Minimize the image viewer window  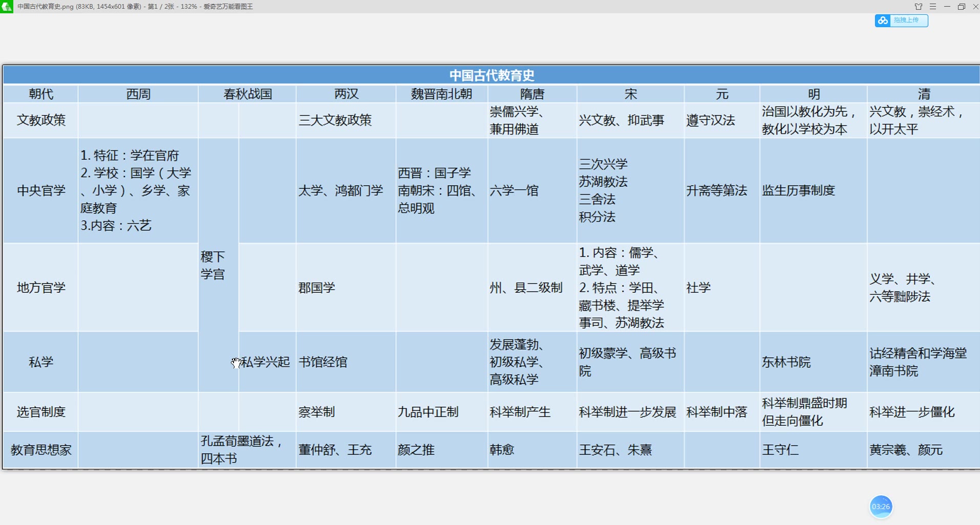tap(947, 7)
